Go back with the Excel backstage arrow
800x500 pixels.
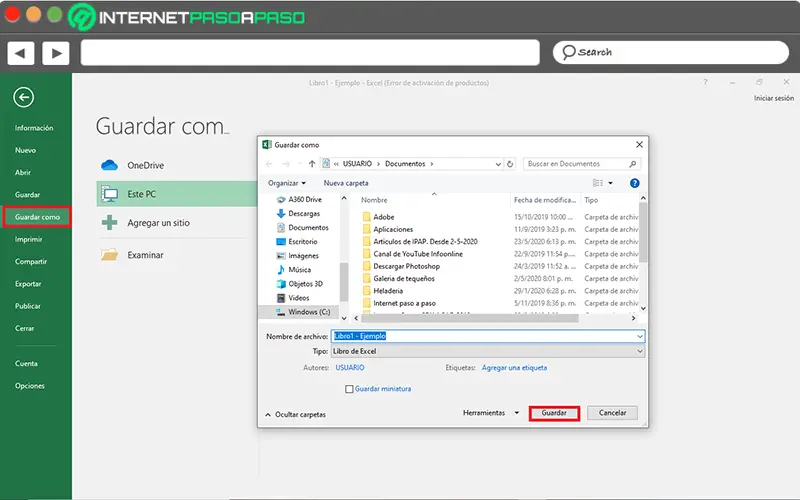pyautogui.click(x=23, y=97)
